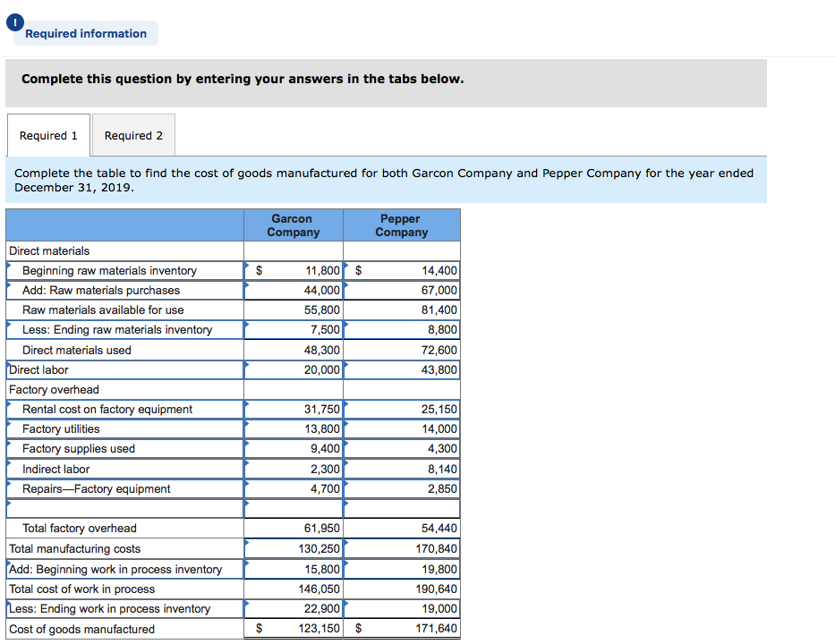Open the Factory supplies used label dropdown

click(124, 448)
